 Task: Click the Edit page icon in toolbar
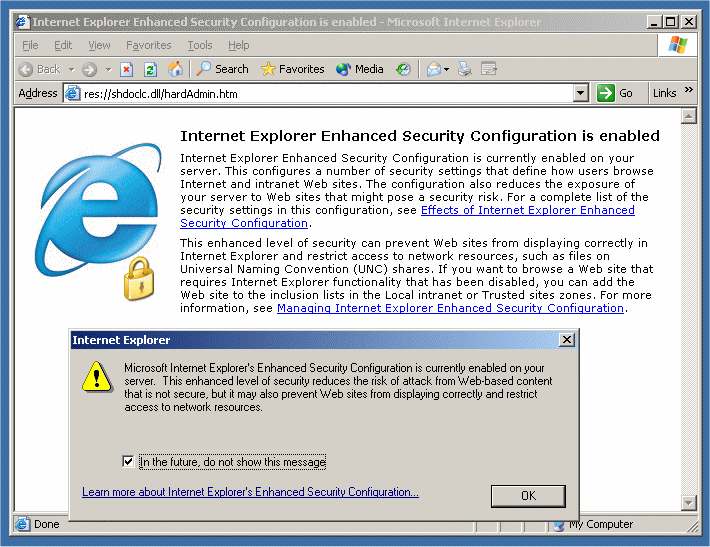[x=489, y=69]
